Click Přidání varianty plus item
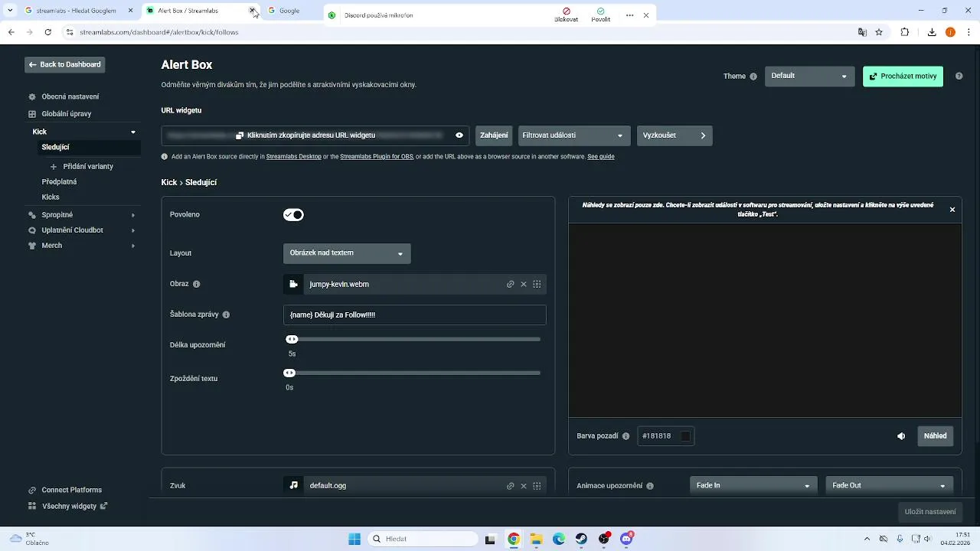Screen dimensions: 980x551 [x=82, y=167]
